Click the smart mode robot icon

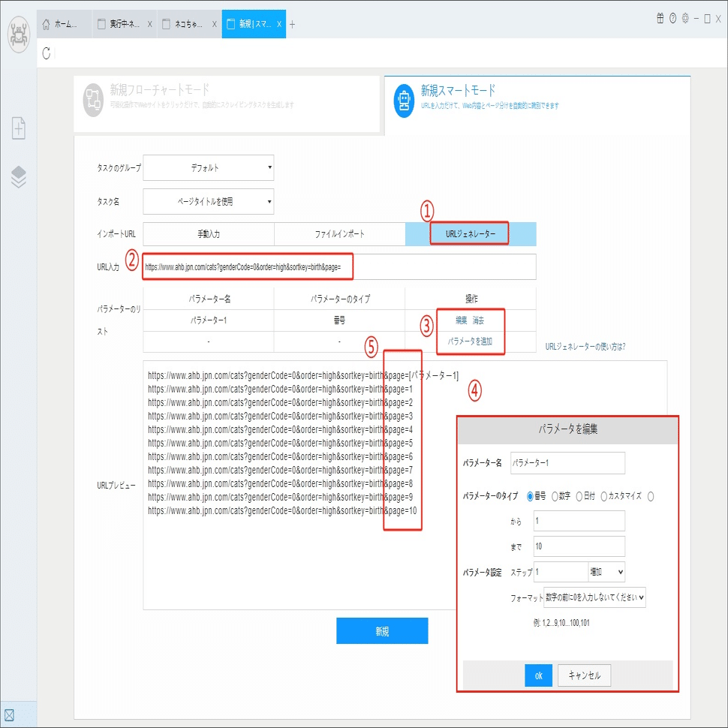pyautogui.click(x=404, y=101)
